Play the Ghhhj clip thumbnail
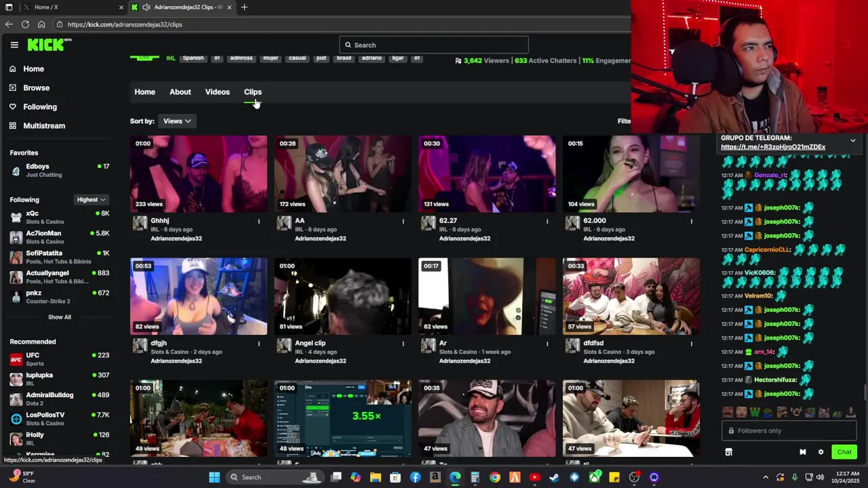868x488 pixels. coord(199,174)
